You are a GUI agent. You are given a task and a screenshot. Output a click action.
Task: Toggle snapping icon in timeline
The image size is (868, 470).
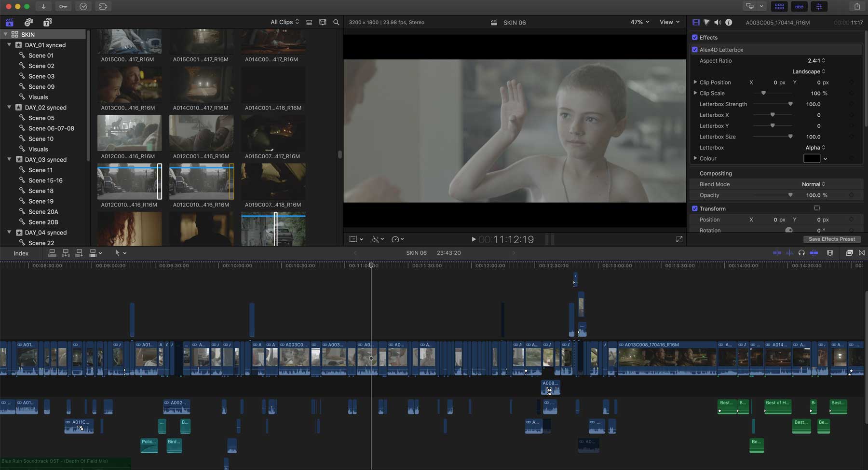click(814, 253)
